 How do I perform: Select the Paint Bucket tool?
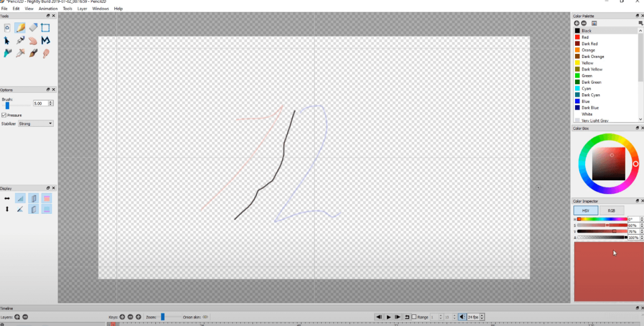coord(7,54)
